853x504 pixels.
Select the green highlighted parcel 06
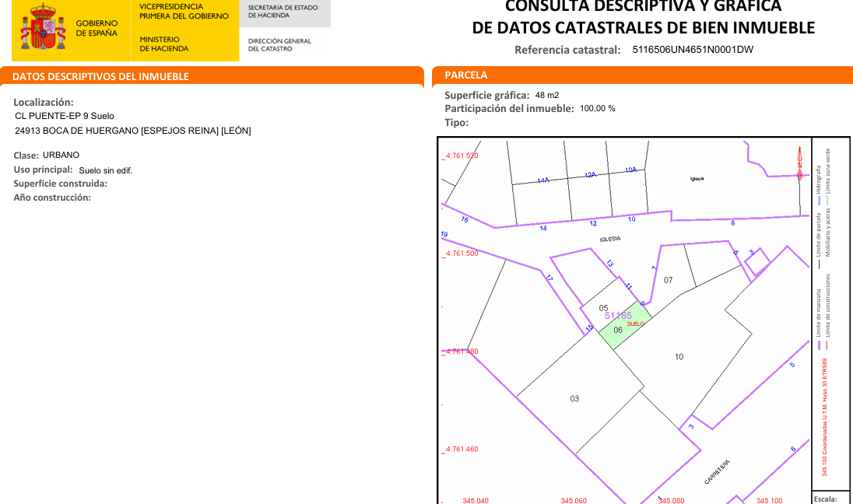click(x=625, y=325)
